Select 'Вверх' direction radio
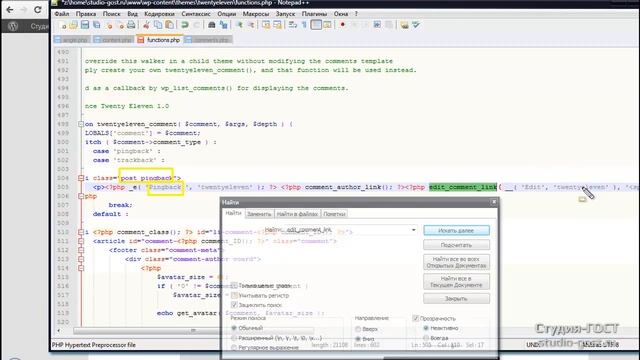This screenshot has height=360, width=640. [358, 329]
